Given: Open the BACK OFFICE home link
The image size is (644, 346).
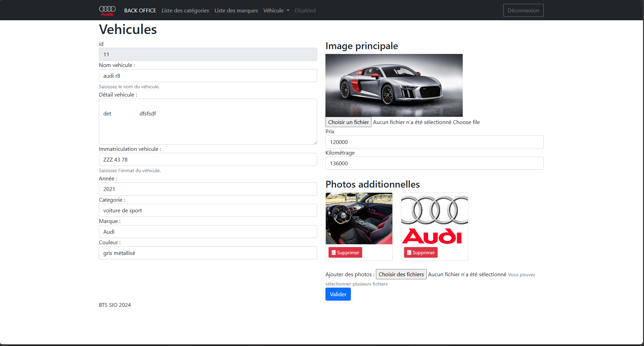Looking at the screenshot, I should 140,11.
